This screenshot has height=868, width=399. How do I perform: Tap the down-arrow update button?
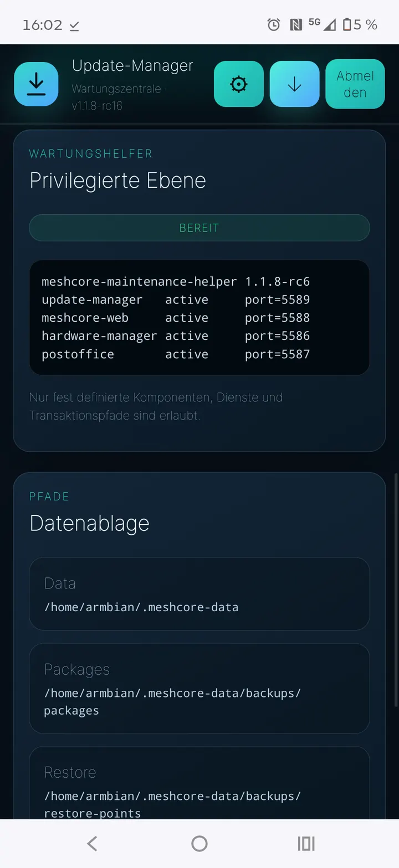[294, 84]
